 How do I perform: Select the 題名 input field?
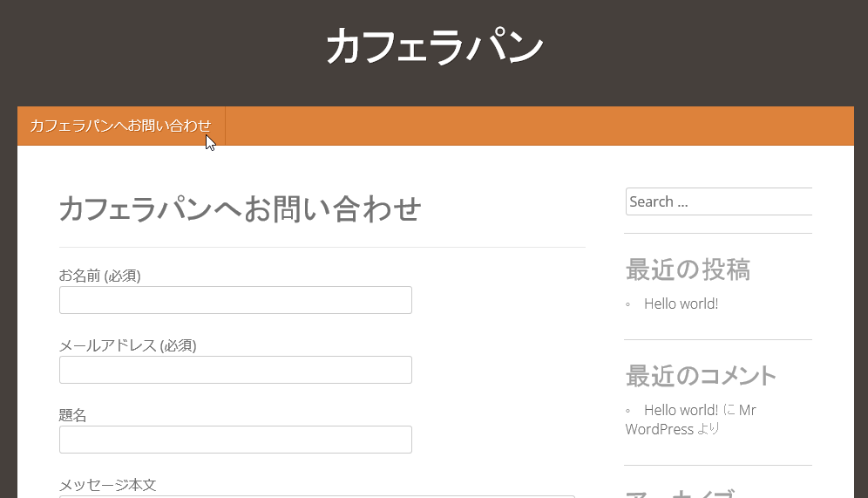(x=235, y=440)
